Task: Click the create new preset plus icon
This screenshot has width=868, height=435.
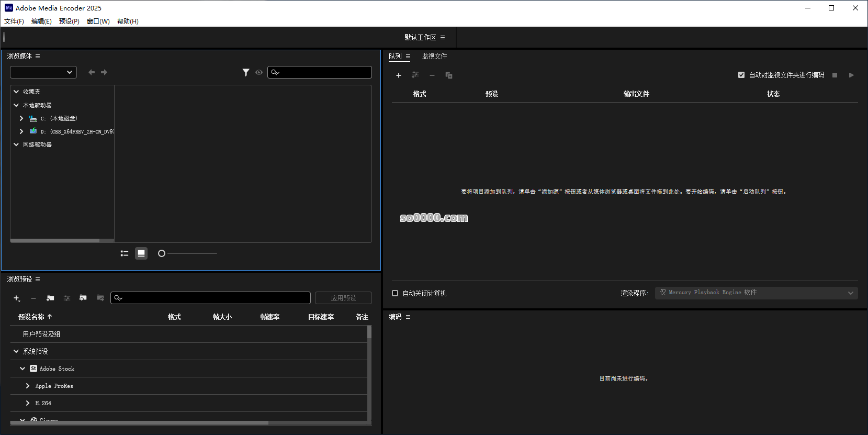Action: tap(17, 298)
